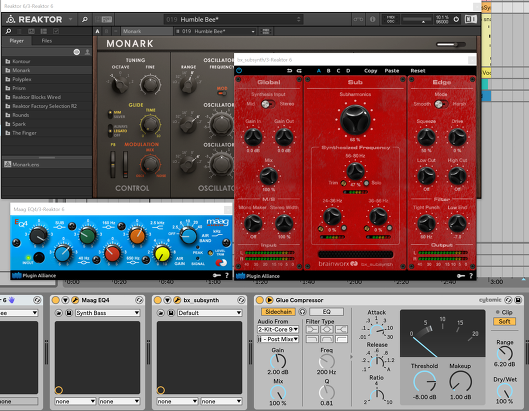
Task: Open Audio From 2-Kit-Core dropdown
Action: [278, 329]
